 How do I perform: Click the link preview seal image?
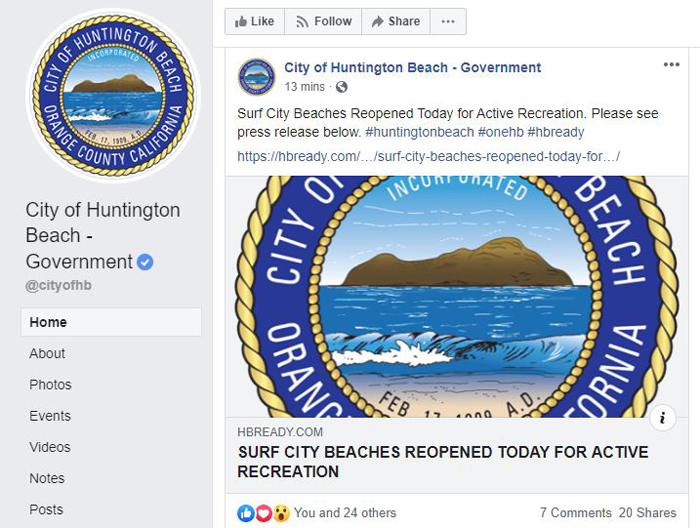point(457,297)
